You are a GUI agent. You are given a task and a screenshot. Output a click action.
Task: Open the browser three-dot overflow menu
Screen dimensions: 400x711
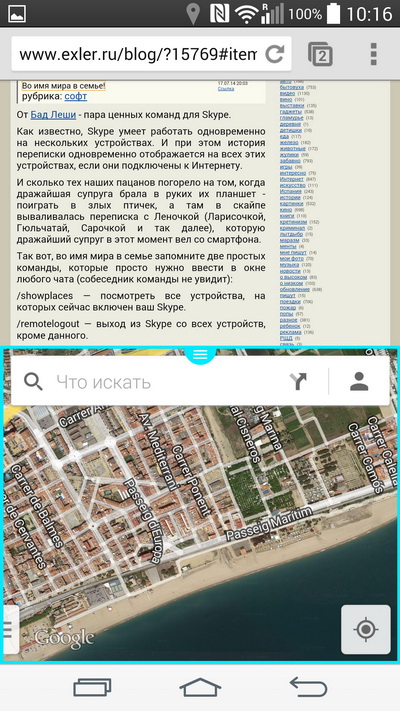[x=373, y=54]
